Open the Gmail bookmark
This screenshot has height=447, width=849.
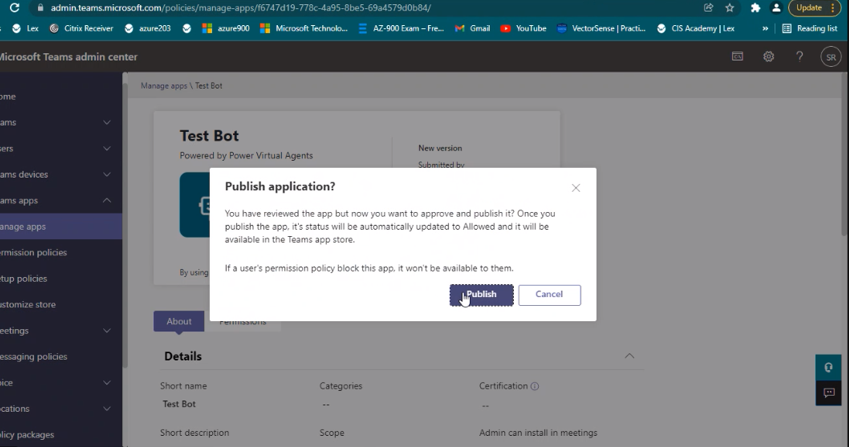point(473,28)
